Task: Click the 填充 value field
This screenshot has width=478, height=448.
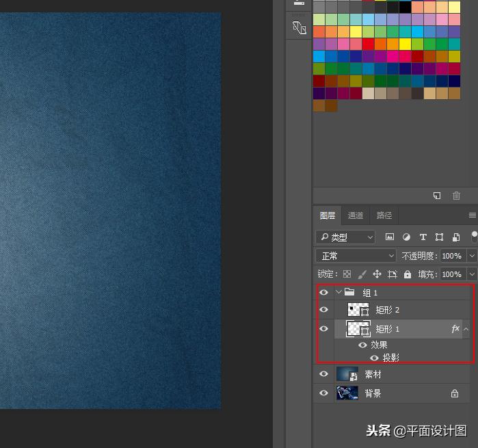Action: coord(453,274)
